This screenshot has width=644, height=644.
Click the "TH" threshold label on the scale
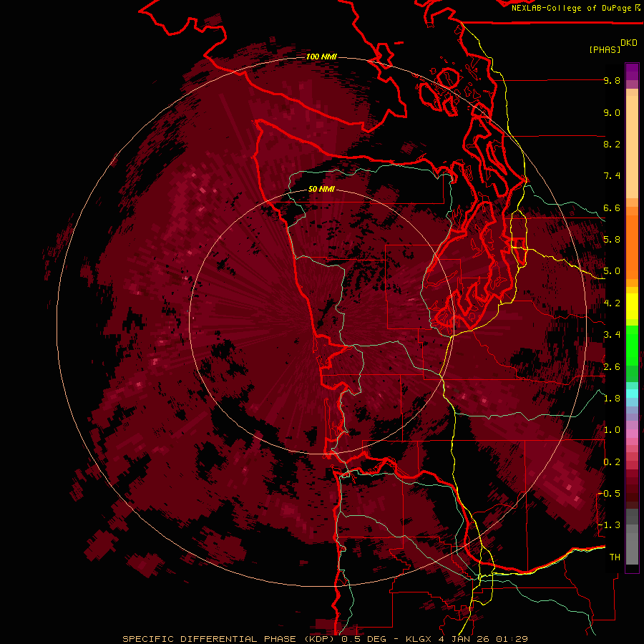pos(615,557)
